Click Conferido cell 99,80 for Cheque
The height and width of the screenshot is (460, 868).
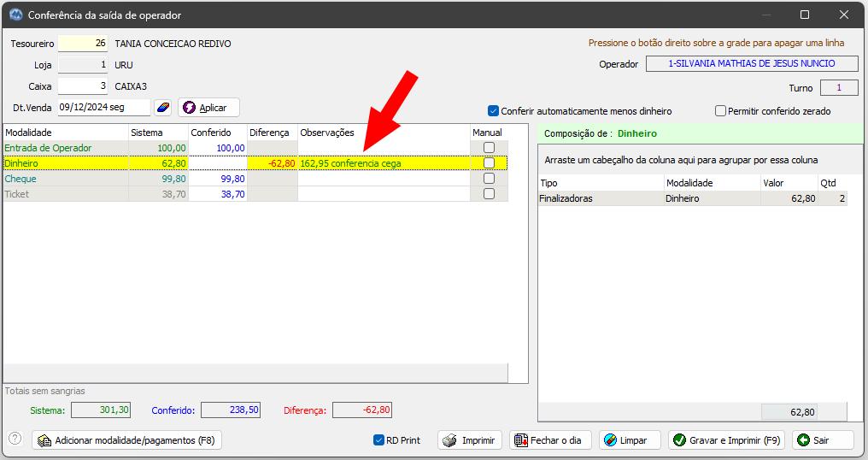218,179
